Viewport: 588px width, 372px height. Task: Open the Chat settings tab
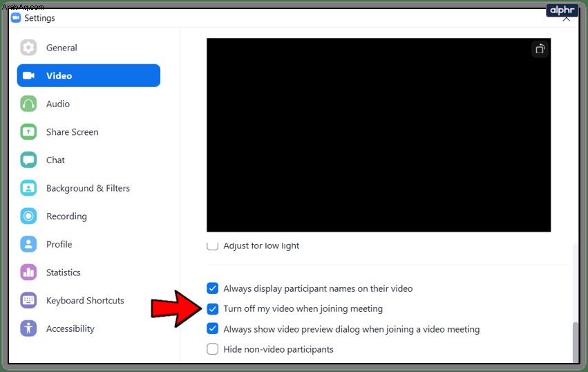[x=88, y=160]
